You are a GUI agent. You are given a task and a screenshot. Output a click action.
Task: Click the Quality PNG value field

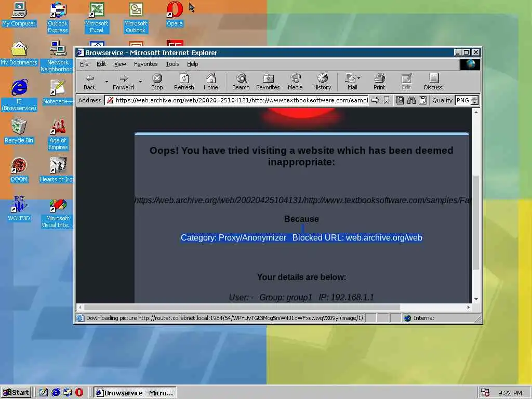(x=463, y=100)
